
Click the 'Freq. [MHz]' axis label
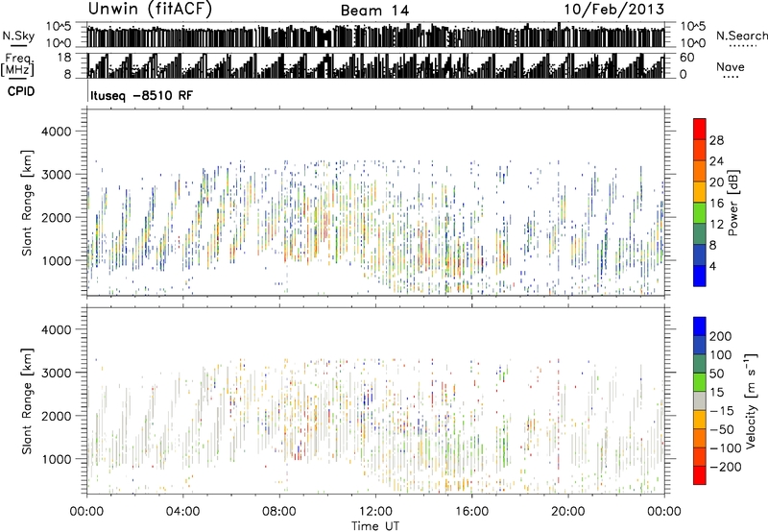[17, 66]
